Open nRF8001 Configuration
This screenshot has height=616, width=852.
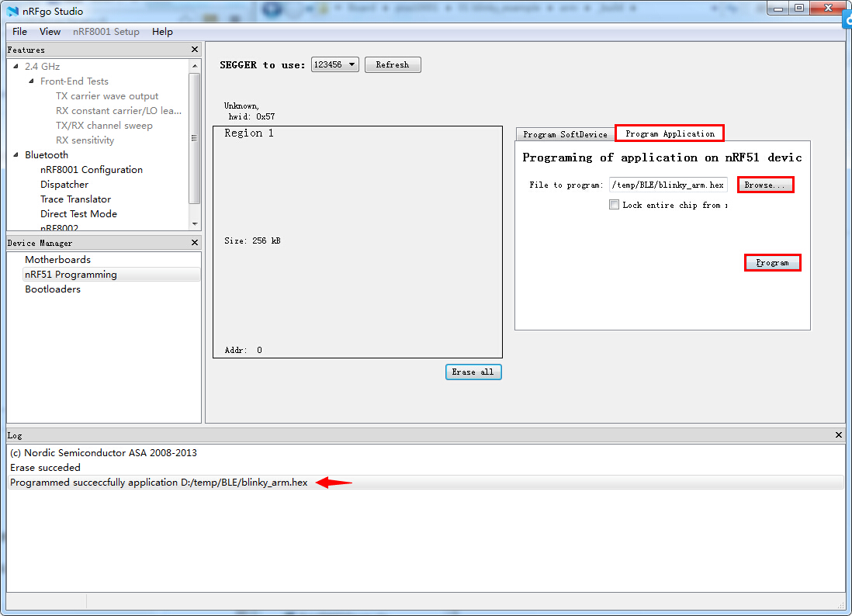pyautogui.click(x=92, y=169)
